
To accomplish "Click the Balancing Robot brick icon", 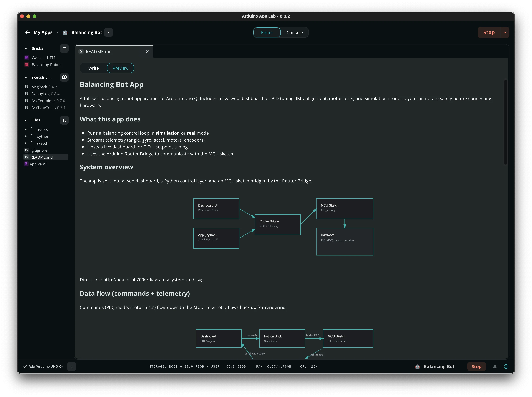I will click(27, 65).
